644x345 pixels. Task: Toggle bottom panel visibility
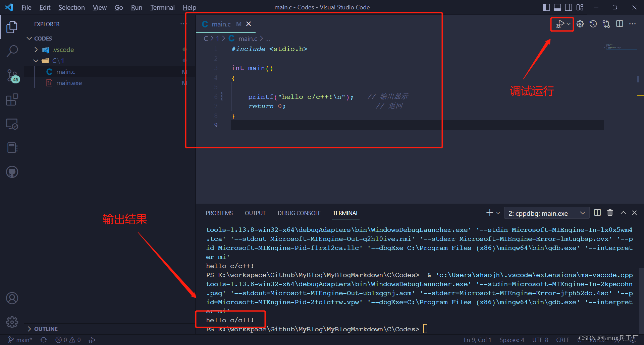557,7
